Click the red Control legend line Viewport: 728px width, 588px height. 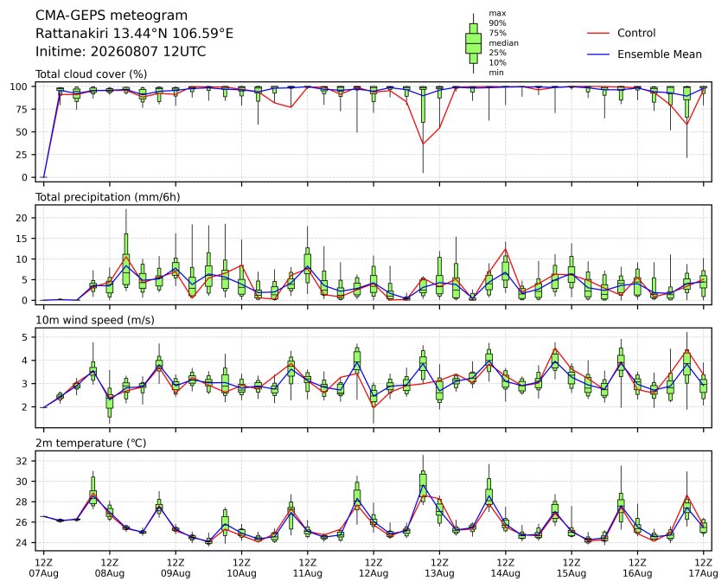[x=598, y=34]
